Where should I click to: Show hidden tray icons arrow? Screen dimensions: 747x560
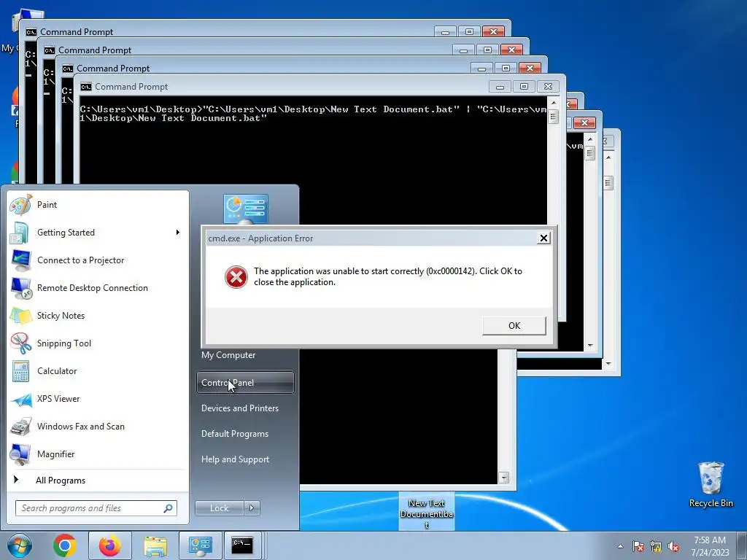tap(620, 547)
